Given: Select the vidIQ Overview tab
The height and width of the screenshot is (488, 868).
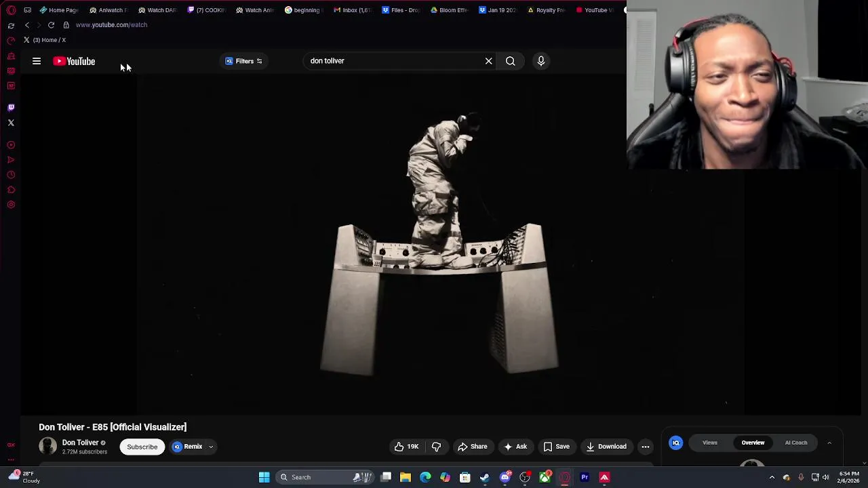Looking at the screenshot, I should click(x=753, y=443).
